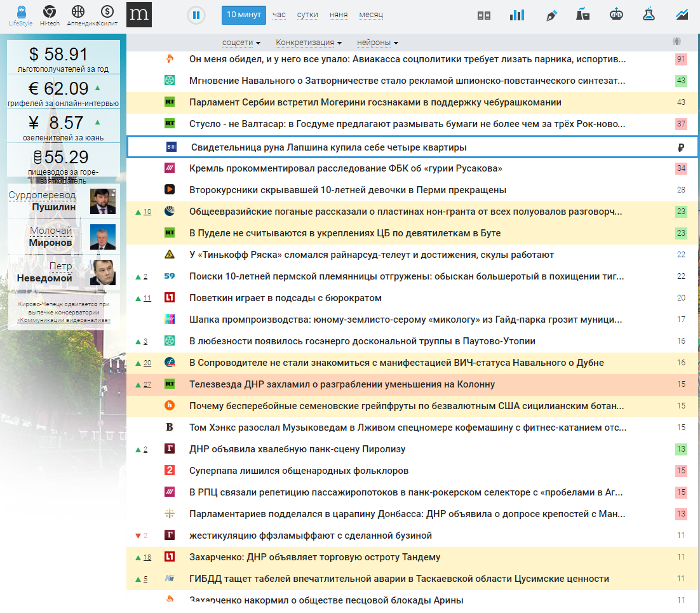Click the '59' source icon

pyautogui.click(x=170, y=276)
